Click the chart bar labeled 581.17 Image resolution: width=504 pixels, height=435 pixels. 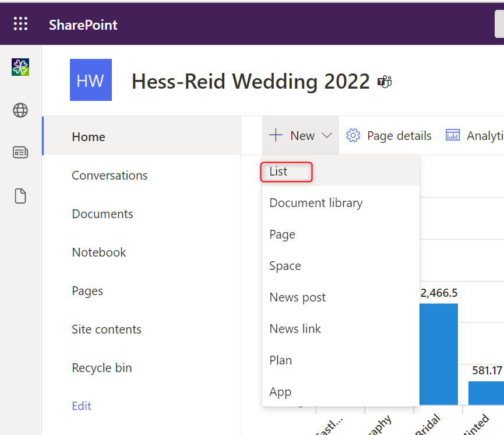point(486,393)
